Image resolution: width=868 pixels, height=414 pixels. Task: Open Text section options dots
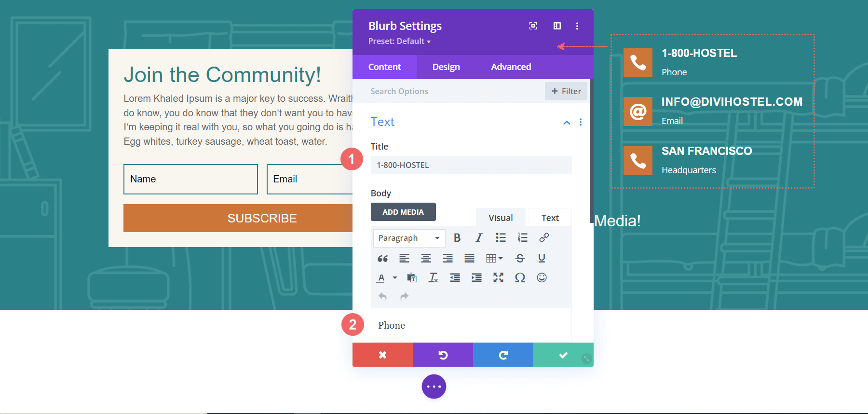coord(581,123)
